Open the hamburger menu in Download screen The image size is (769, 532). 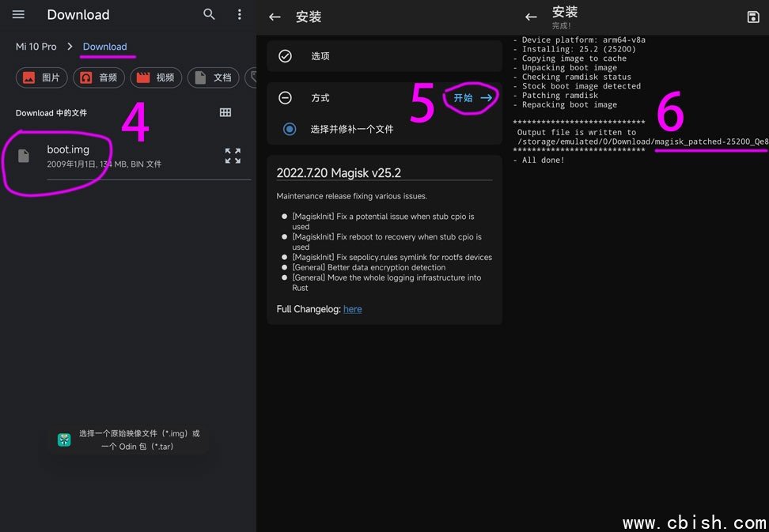(x=19, y=14)
